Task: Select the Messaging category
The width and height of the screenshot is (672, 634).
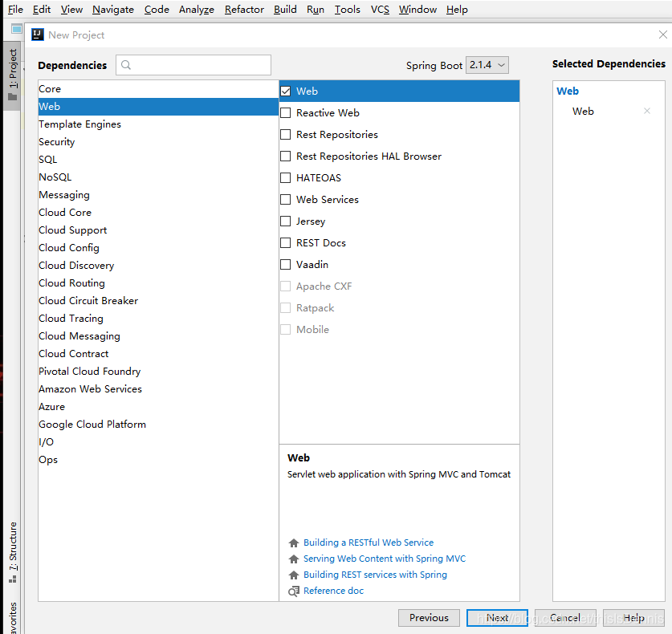Action: [x=158, y=195]
